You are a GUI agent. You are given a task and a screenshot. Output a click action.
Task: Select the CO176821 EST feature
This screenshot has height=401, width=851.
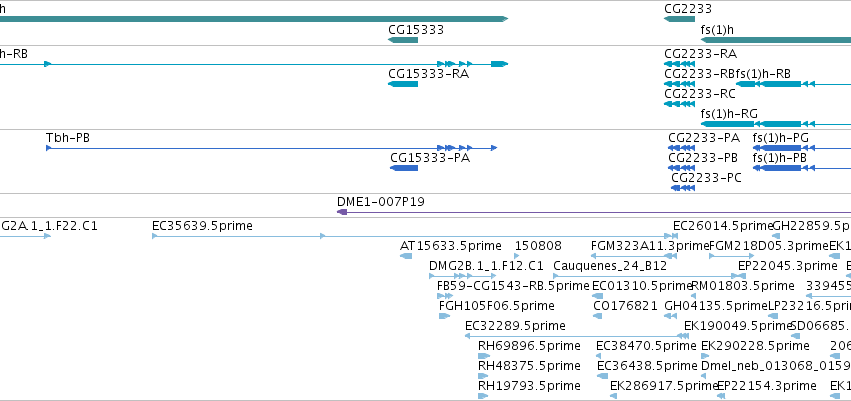[598, 316]
